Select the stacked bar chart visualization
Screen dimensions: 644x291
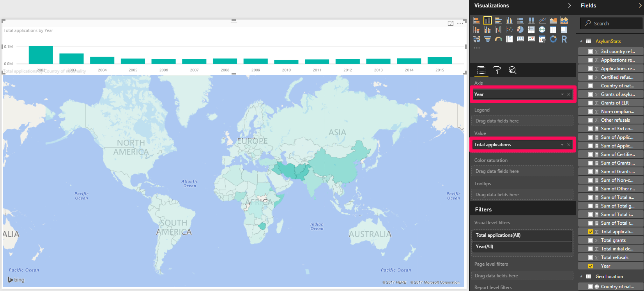(476, 20)
